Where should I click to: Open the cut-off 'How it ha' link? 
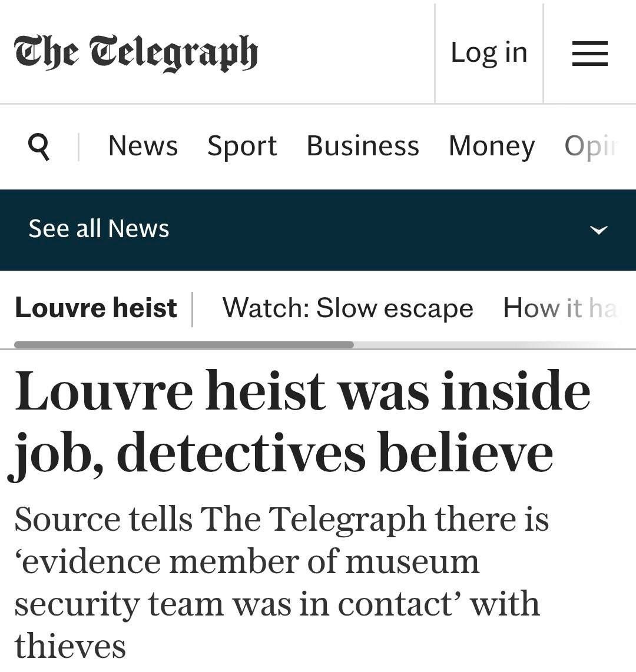click(x=559, y=308)
